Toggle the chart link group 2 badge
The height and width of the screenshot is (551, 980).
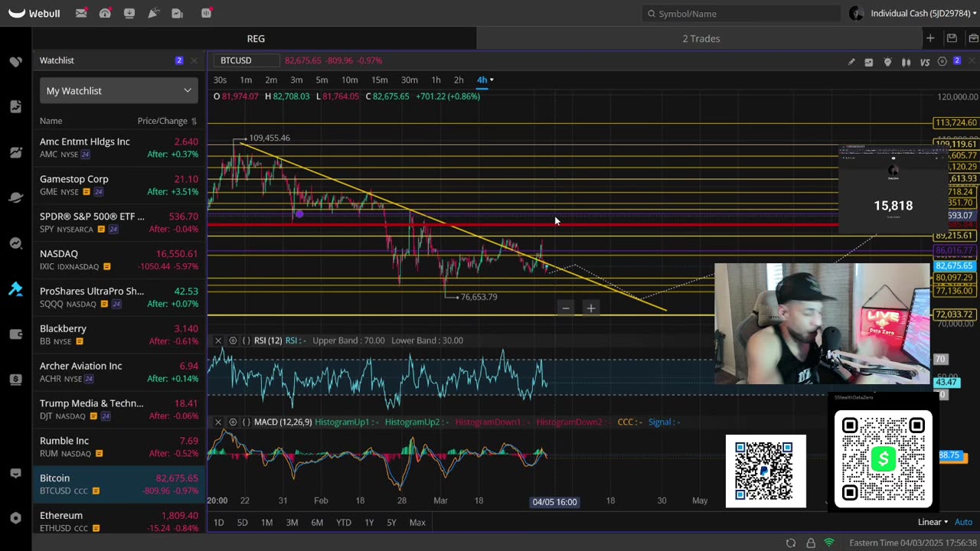click(x=957, y=61)
